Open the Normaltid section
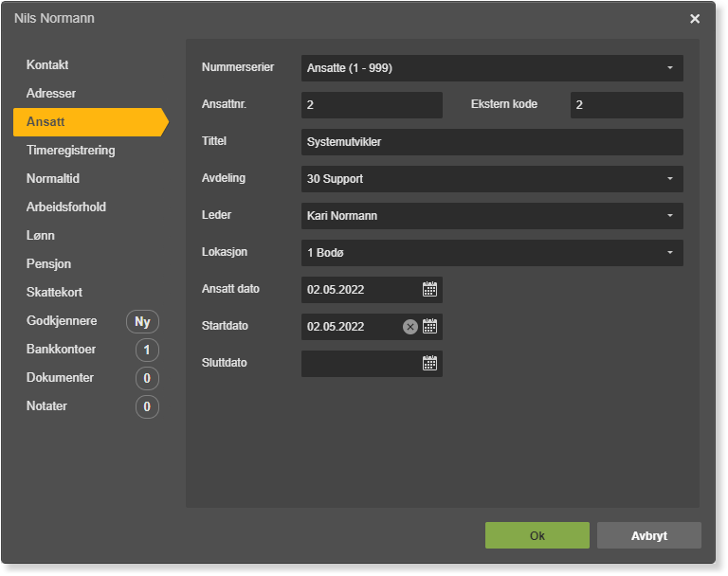This screenshot has height=576, width=728. point(53,179)
